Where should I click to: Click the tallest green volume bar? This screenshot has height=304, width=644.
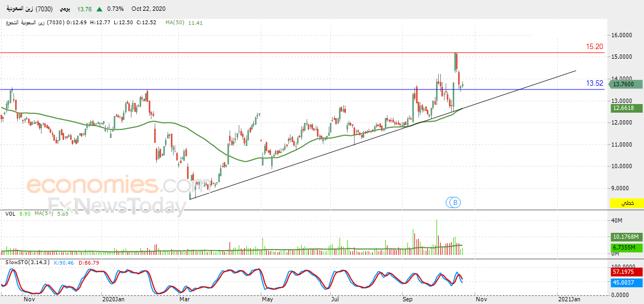[437, 237]
